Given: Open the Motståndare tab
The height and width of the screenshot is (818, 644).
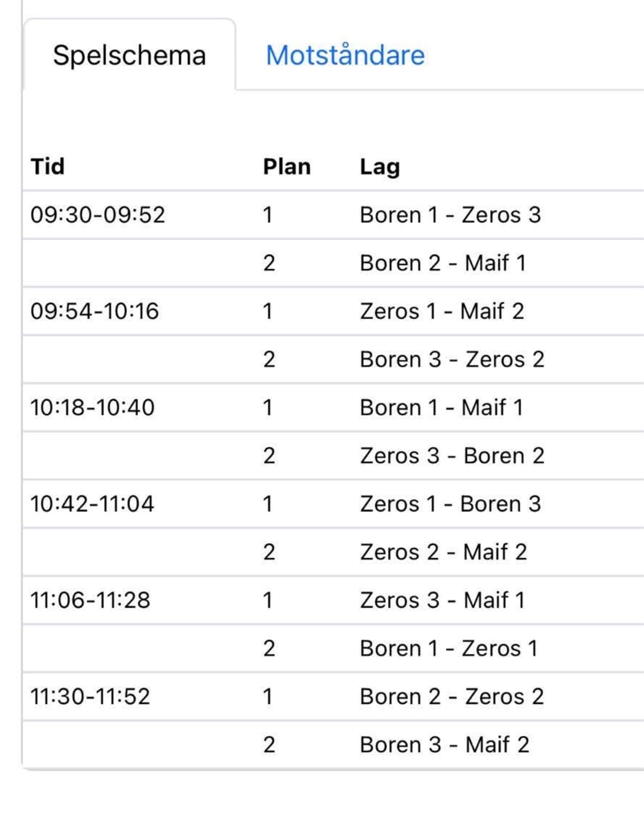Looking at the screenshot, I should [x=345, y=55].
